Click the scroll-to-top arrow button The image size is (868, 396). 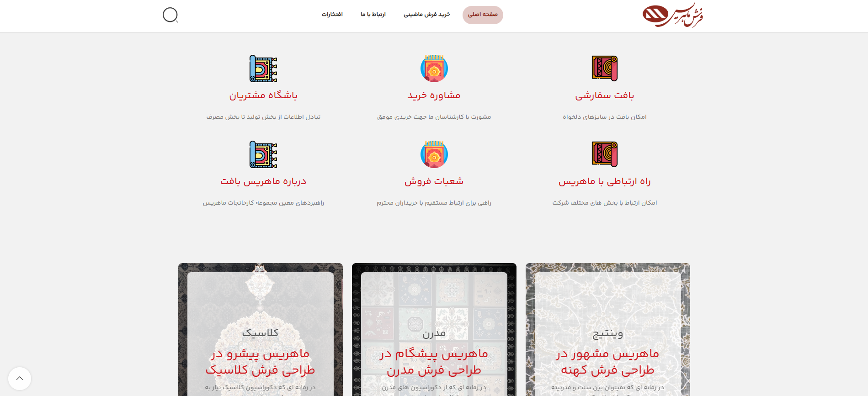[20, 378]
